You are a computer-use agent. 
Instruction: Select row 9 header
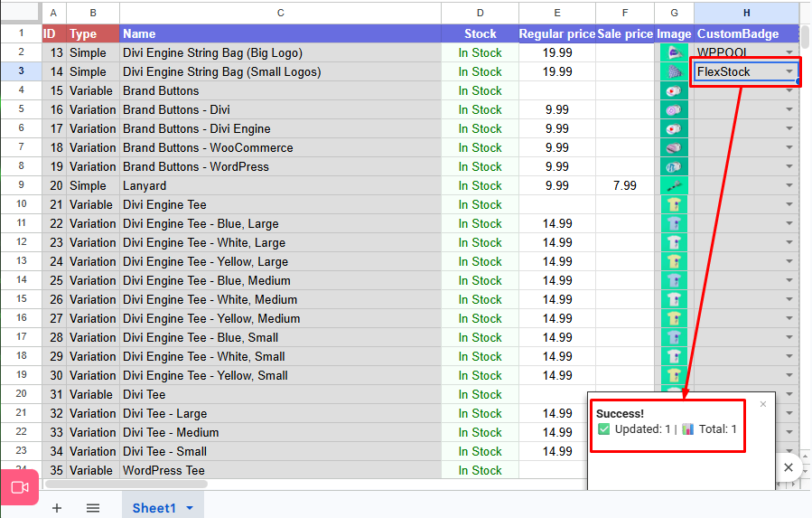pyautogui.click(x=22, y=185)
